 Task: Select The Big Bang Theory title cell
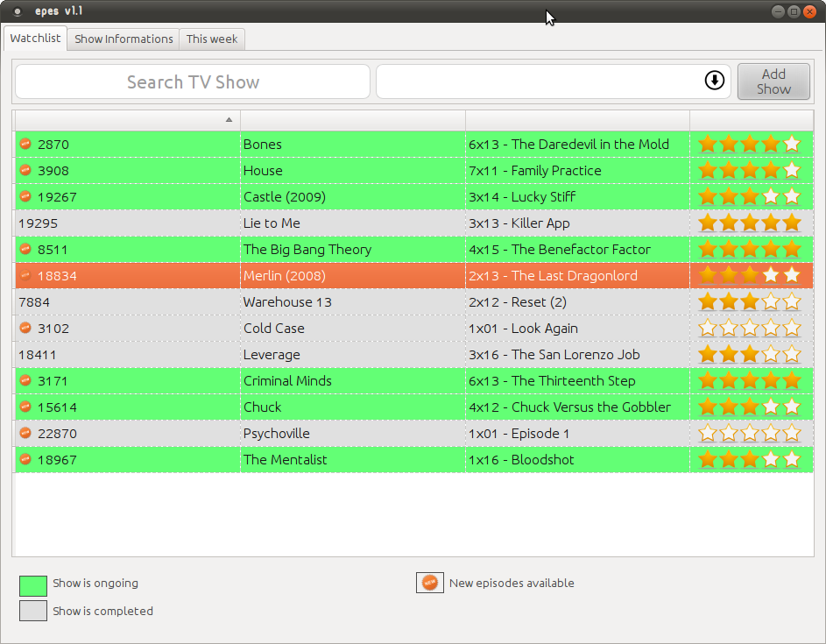(353, 249)
